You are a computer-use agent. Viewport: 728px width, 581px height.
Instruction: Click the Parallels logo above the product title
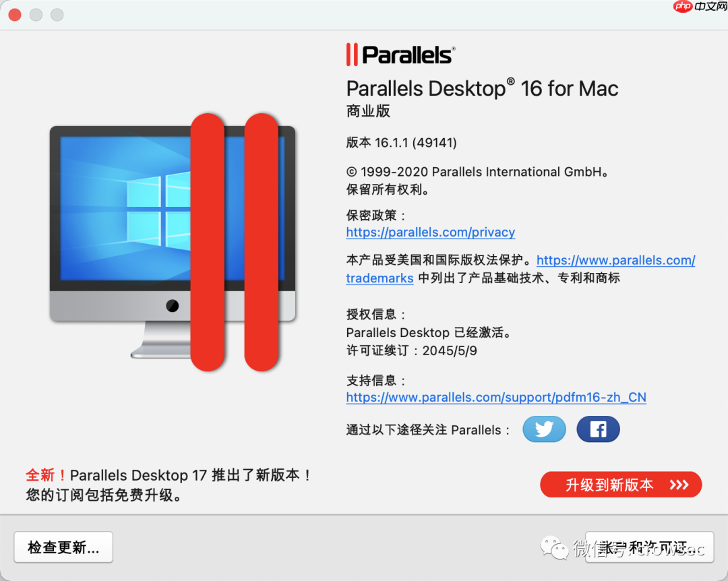[x=400, y=55]
